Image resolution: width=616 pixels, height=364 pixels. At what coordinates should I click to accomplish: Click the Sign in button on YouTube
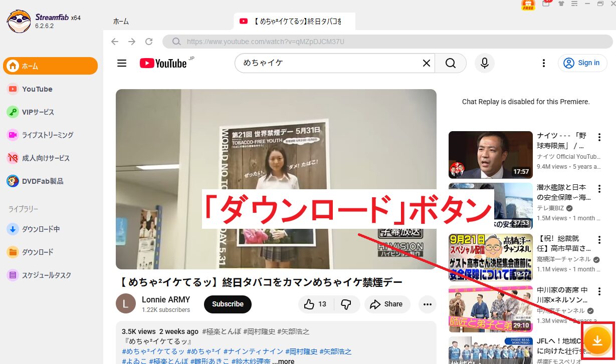(582, 63)
